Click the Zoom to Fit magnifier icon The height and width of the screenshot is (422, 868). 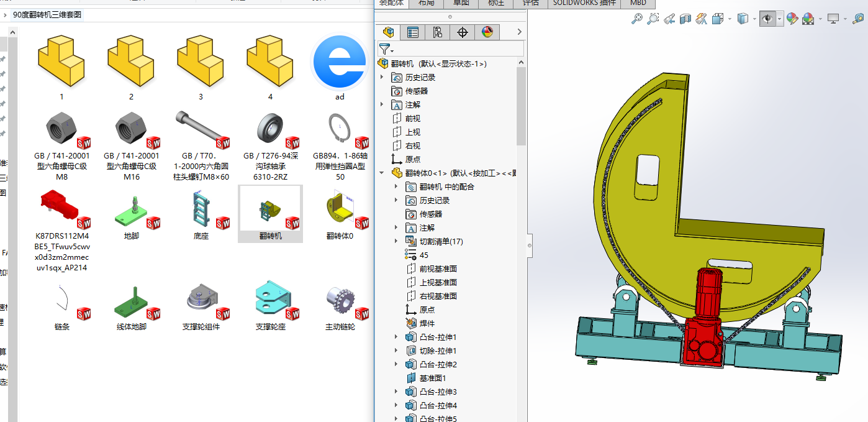636,19
